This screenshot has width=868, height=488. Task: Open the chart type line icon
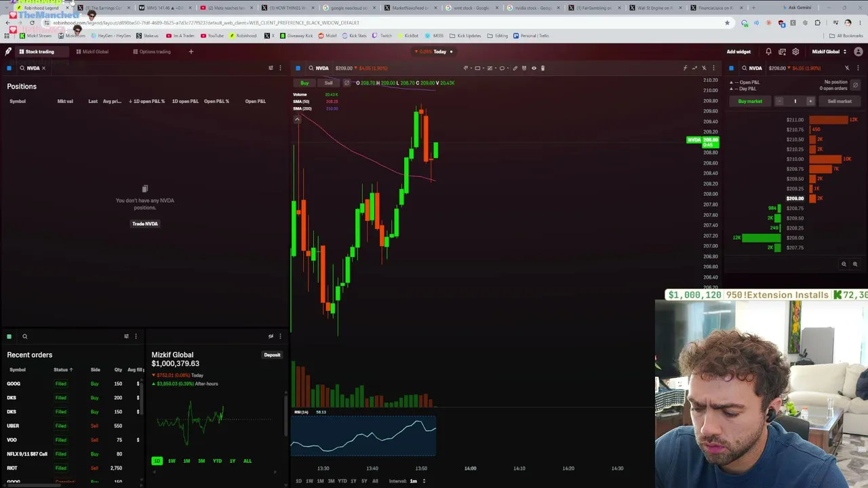point(694,68)
